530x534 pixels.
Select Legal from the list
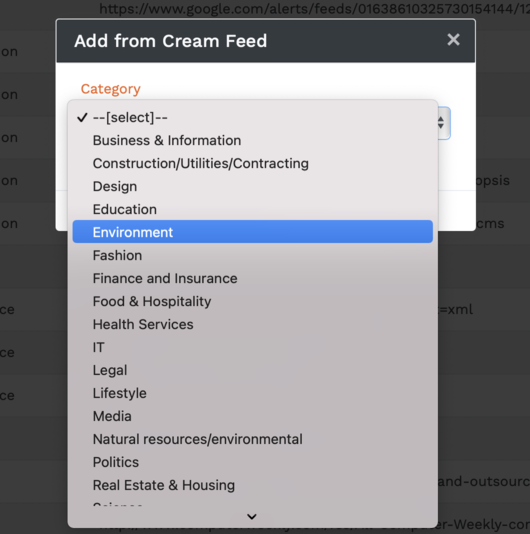pyautogui.click(x=253, y=370)
